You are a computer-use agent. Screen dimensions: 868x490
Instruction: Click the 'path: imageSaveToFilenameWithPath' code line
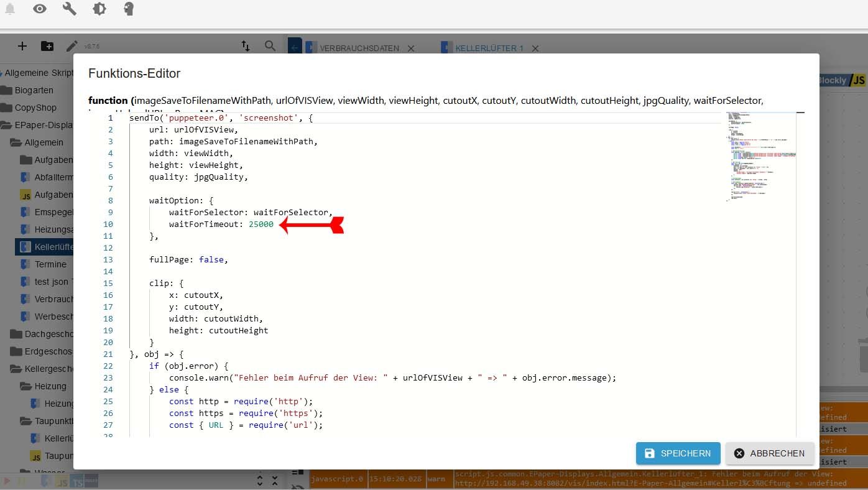point(233,141)
